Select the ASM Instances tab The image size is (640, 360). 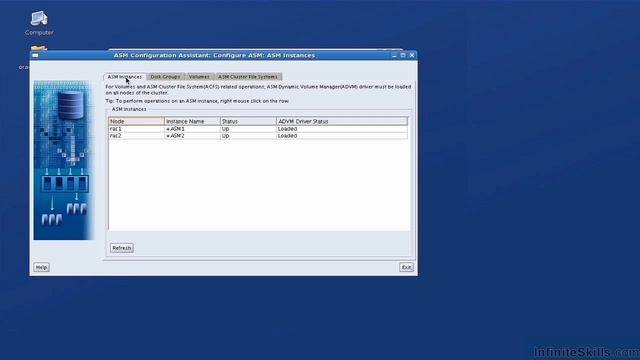[x=124, y=77]
